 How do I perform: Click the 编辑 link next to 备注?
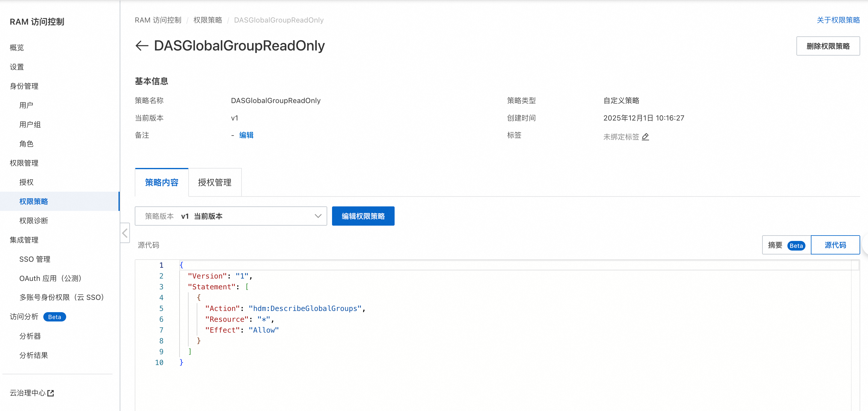click(x=246, y=135)
